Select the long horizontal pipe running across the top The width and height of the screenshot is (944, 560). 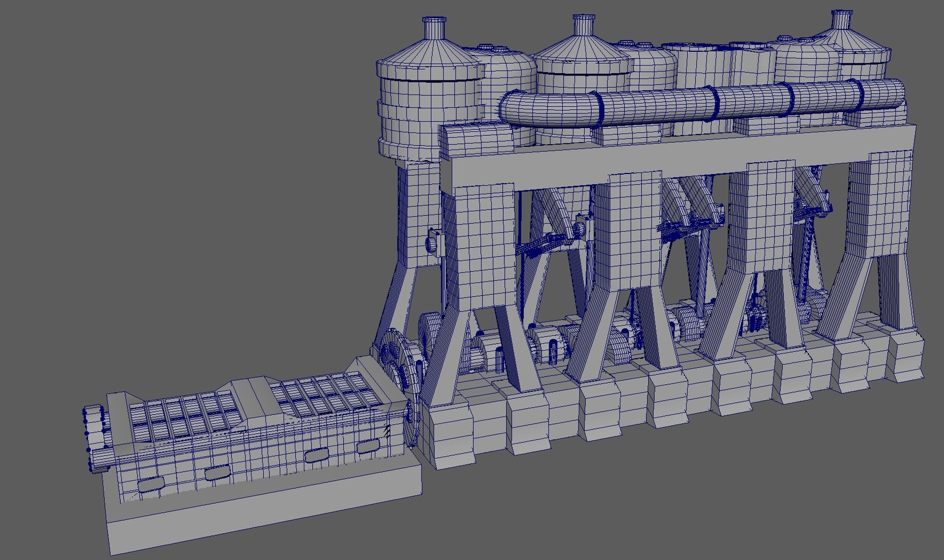(696, 106)
